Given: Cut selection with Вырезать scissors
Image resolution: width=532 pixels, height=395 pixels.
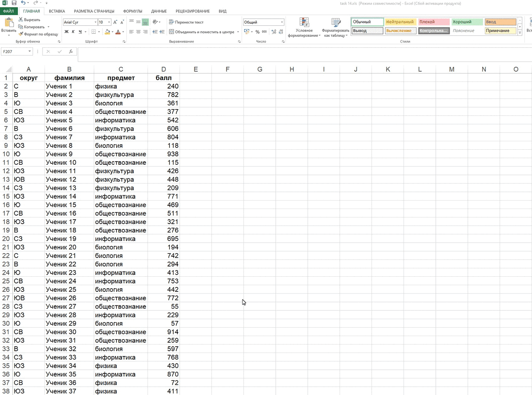Looking at the screenshot, I should pyautogui.click(x=29, y=20).
